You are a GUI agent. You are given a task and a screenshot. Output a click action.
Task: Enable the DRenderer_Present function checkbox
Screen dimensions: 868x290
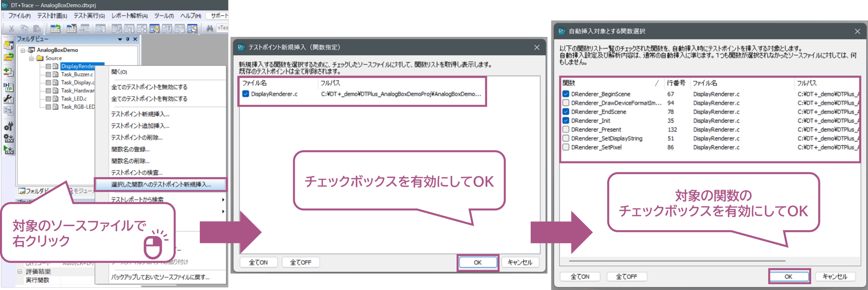pos(566,130)
